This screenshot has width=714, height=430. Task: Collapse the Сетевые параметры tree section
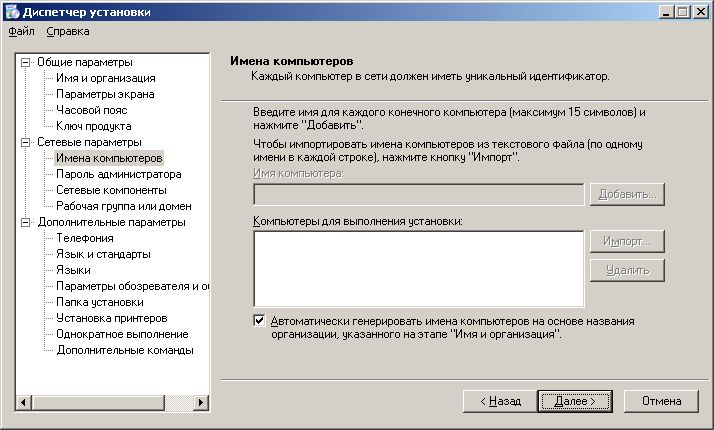tap(26, 142)
